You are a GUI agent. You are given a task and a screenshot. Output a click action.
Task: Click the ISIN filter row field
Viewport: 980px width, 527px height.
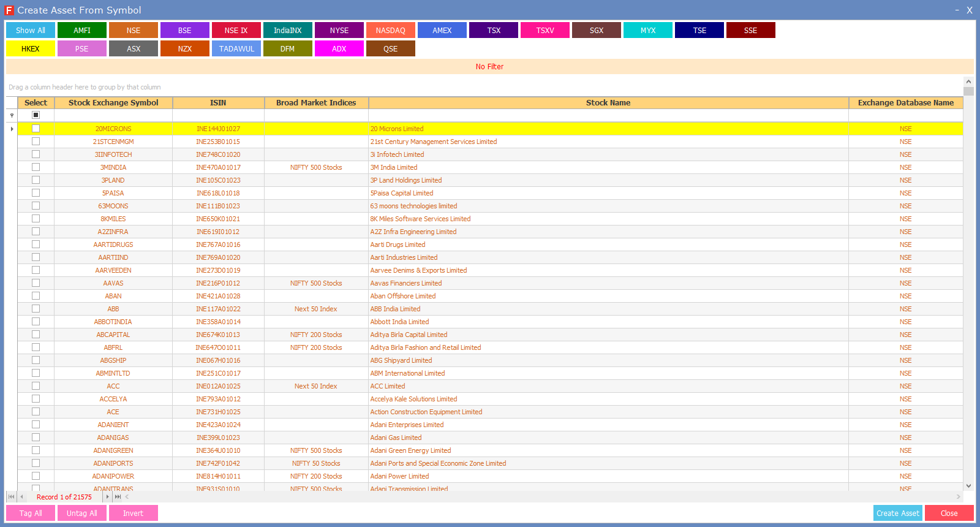pos(218,115)
